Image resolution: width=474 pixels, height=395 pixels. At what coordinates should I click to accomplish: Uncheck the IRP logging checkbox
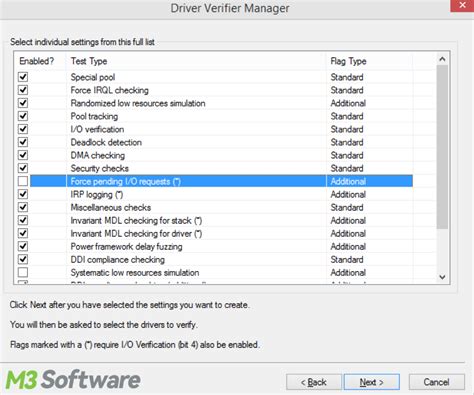[23, 194]
